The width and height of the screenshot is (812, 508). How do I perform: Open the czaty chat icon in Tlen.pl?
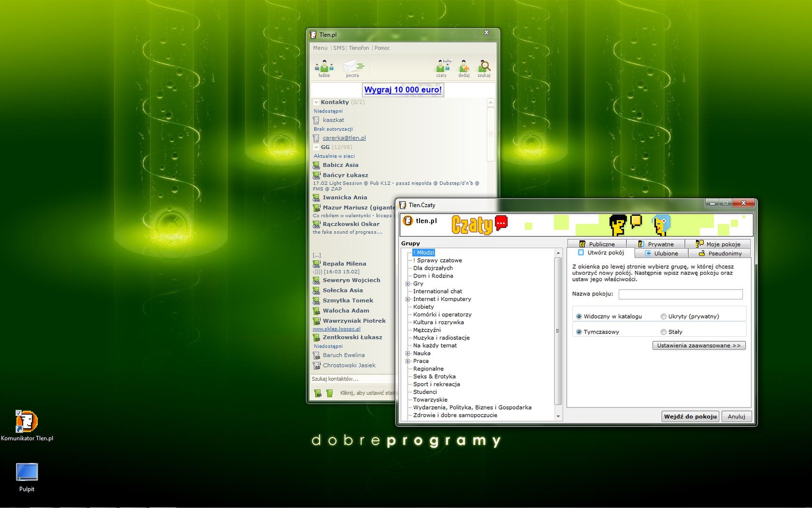(442, 68)
